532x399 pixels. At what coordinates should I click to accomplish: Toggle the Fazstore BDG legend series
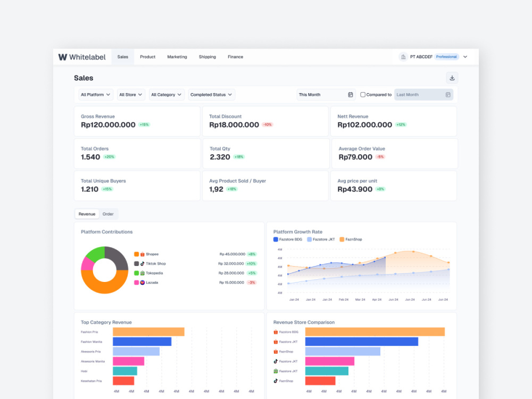click(x=288, y=239)
